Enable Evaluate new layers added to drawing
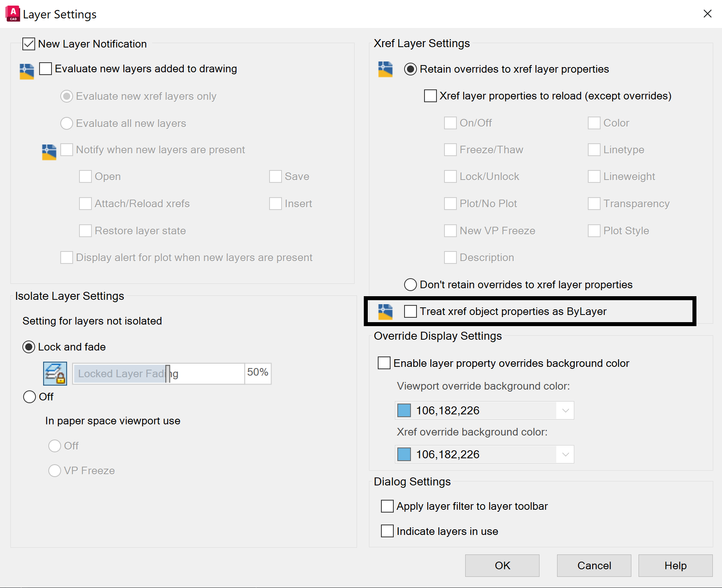The image size is (722, 588). click(x=46, y=69)
